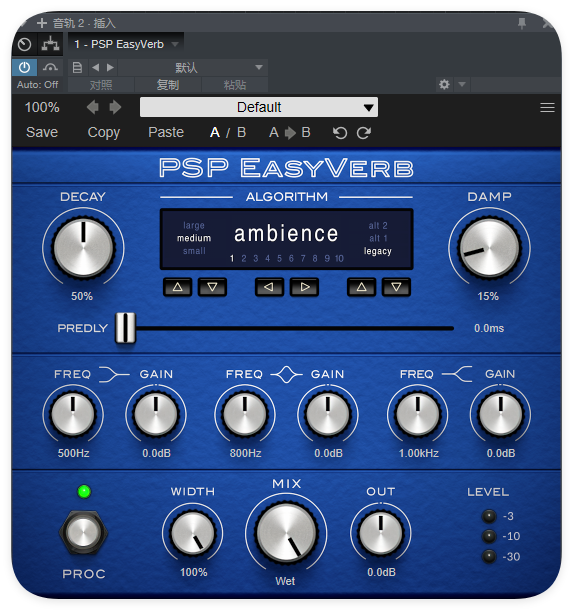The width and height of the screenshot is (573, 610).
Task: Click the PREDLY slider handle
Action: [125, 328]
